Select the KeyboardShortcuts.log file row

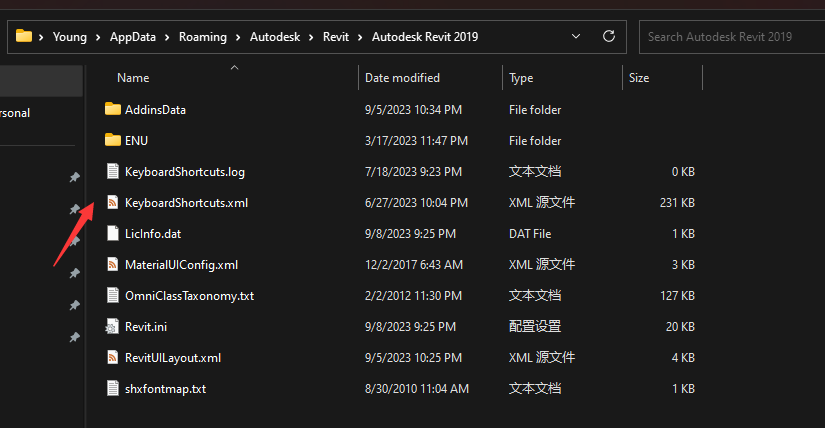(x=185, y=171)
